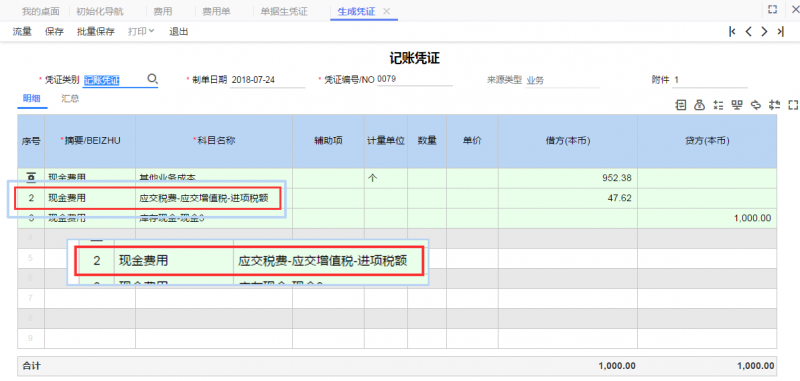Switch to the 汇总 tab
Image resolution: width=800 pixels, height=381 pixels.
(x=70, y=99)
